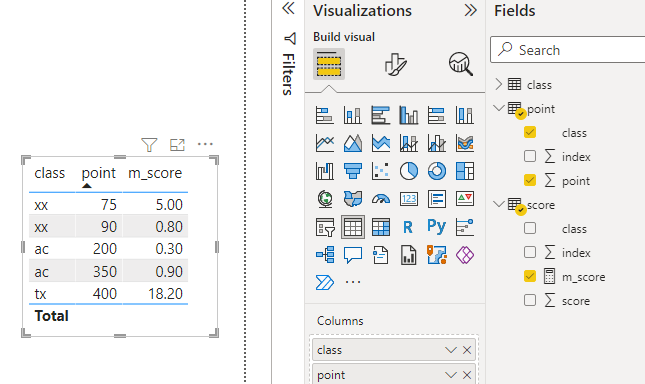Switch to the Build visual tab
The width and height of the screenshot is (645, 384).
329,64
